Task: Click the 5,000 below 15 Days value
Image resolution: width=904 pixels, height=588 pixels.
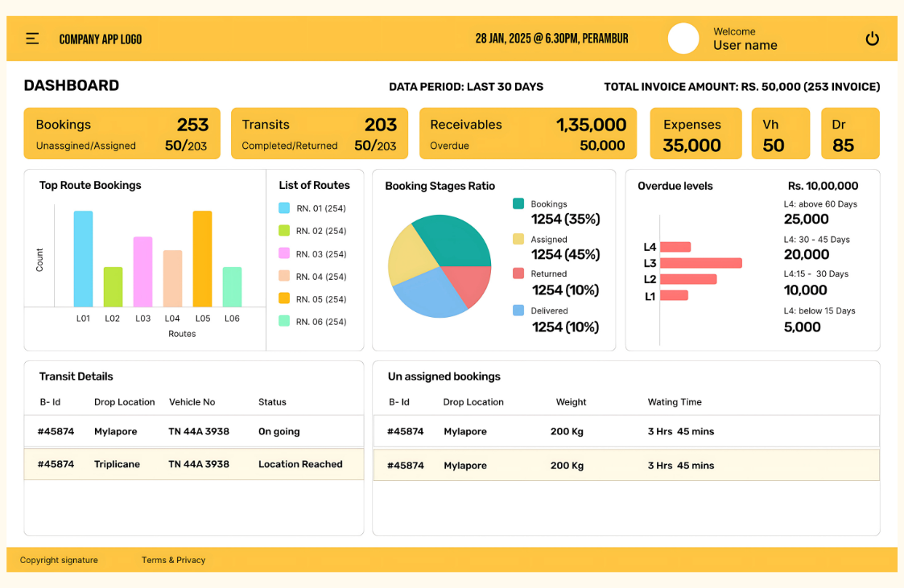Action: (x=802, y=327)
